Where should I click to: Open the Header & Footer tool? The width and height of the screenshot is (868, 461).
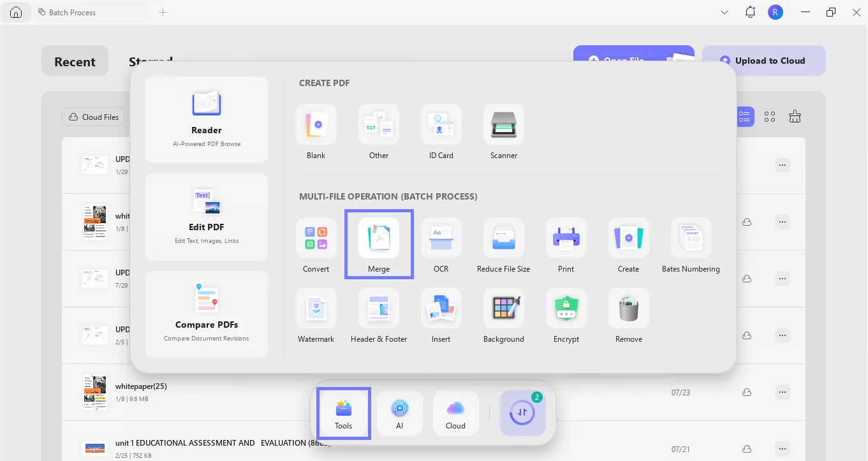point(379,313)
